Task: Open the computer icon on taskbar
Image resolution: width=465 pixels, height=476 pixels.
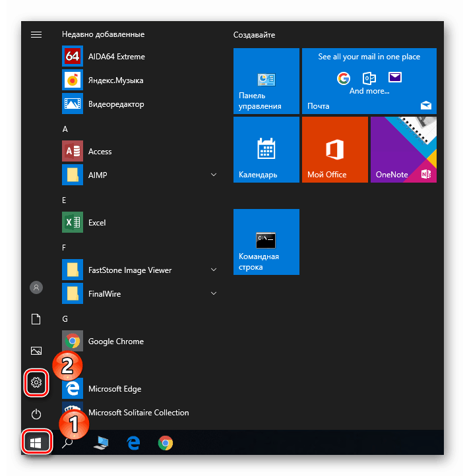Action: point(101,443)
